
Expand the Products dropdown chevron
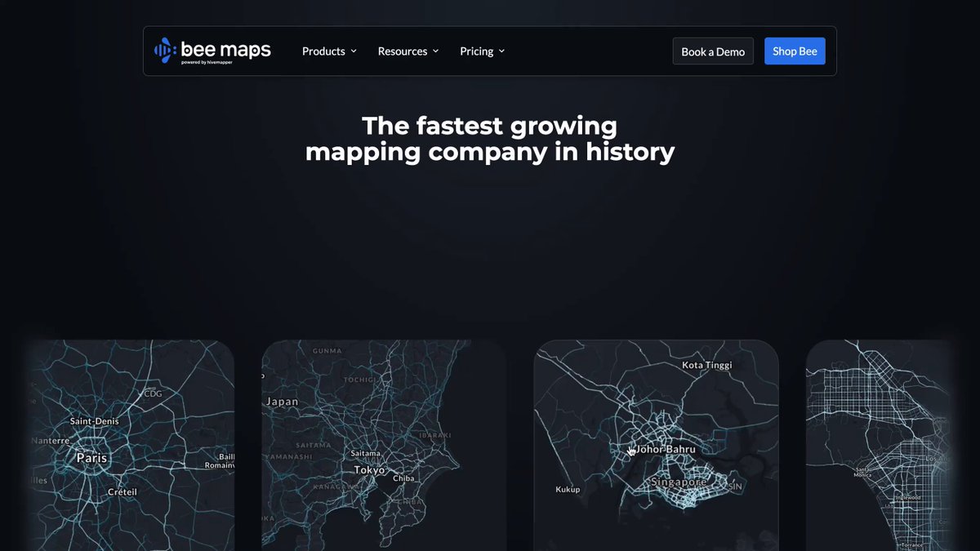pos(354,51)
